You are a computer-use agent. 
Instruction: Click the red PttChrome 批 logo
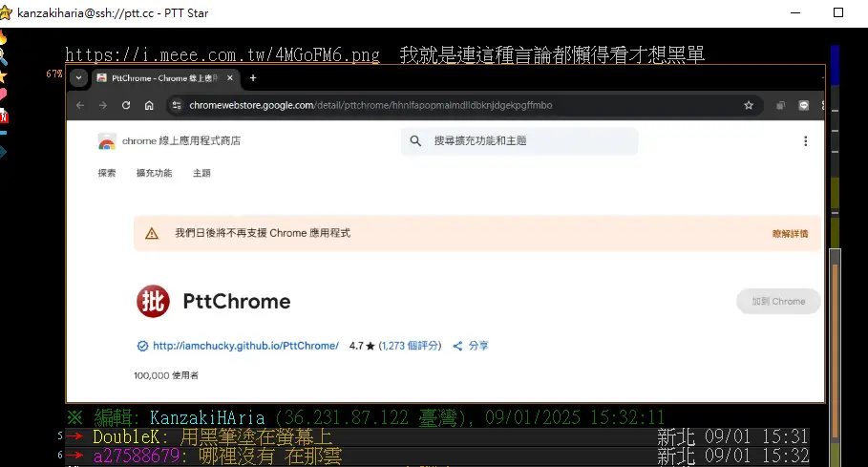tap(153, 301)
